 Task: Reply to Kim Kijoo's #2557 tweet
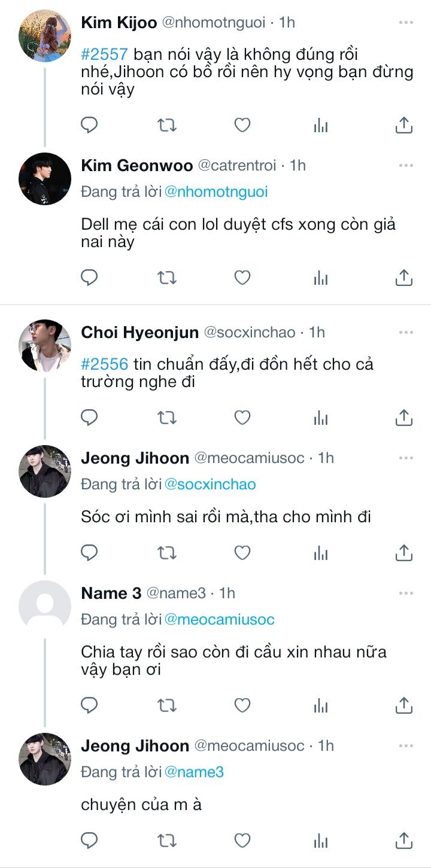point(89,125)
